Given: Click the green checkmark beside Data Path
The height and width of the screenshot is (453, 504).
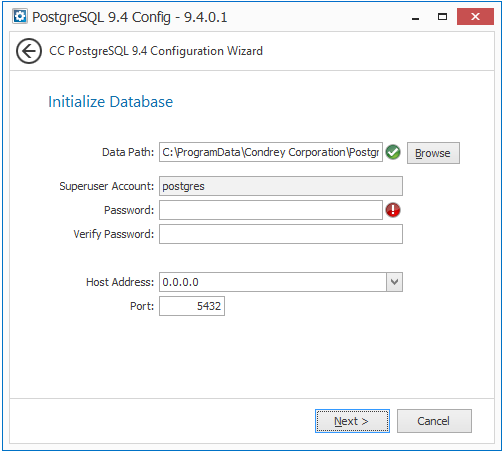Looking at the screenshot, I should coord(393,152).
